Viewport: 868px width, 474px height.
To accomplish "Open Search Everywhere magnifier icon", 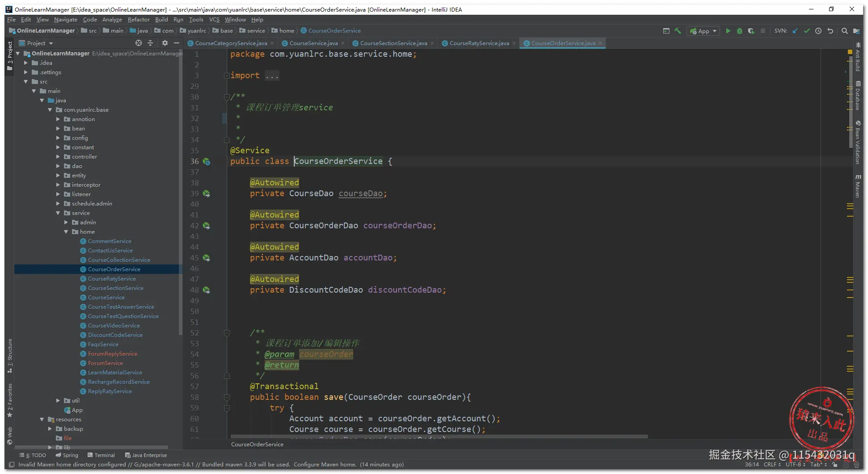I will 844,31.
